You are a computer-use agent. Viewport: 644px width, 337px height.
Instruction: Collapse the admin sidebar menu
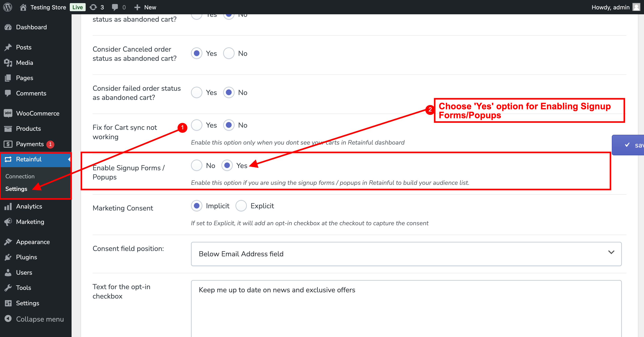[34, 319]
